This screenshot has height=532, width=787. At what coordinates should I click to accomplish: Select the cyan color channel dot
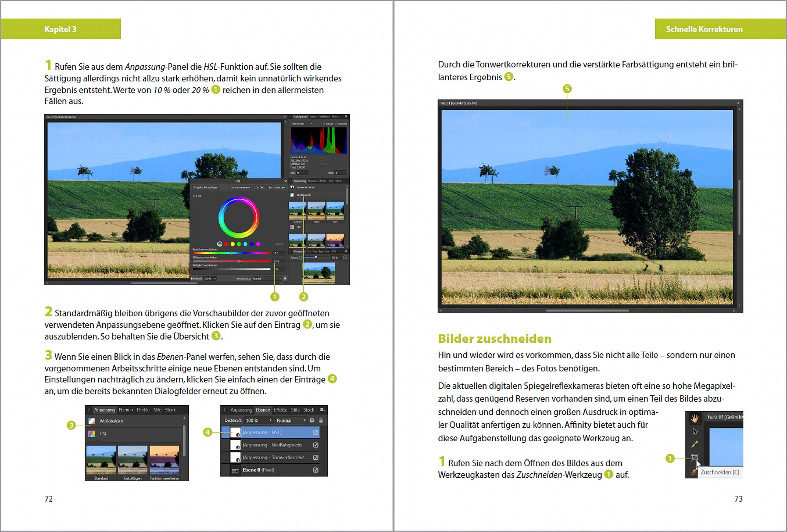[x=245, y=244]
